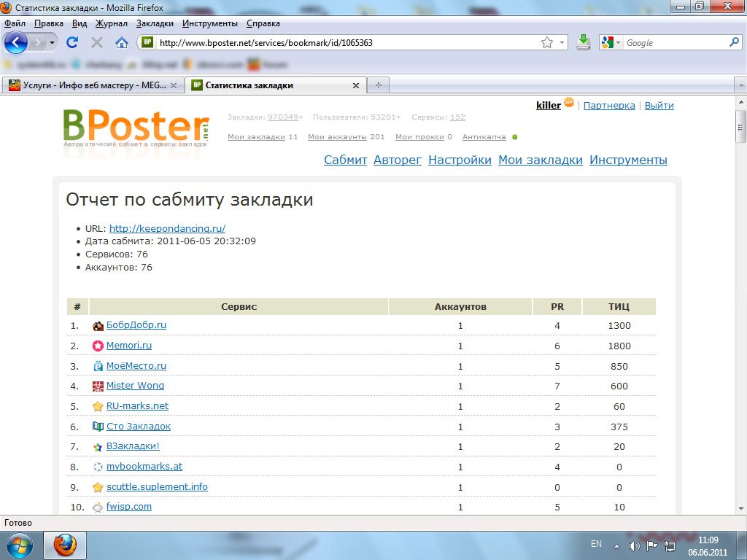747x560 pixels.
Task: Click the Партнерка link
Action: pos(609,105)
